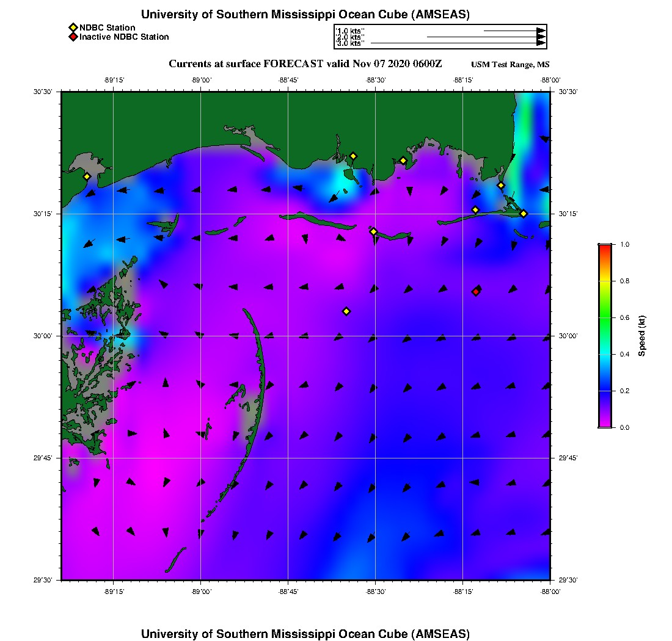Select the westernmost yellow NDBC station marker
This screenshot has width=672, height=641.
87,176
